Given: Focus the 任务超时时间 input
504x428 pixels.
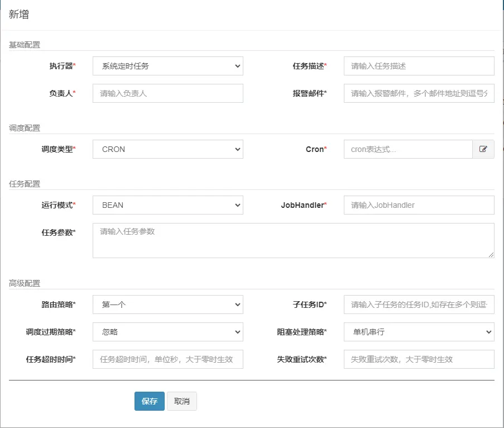Looking at the screenshot, I should pyautogui.click(x=167, y=359).
